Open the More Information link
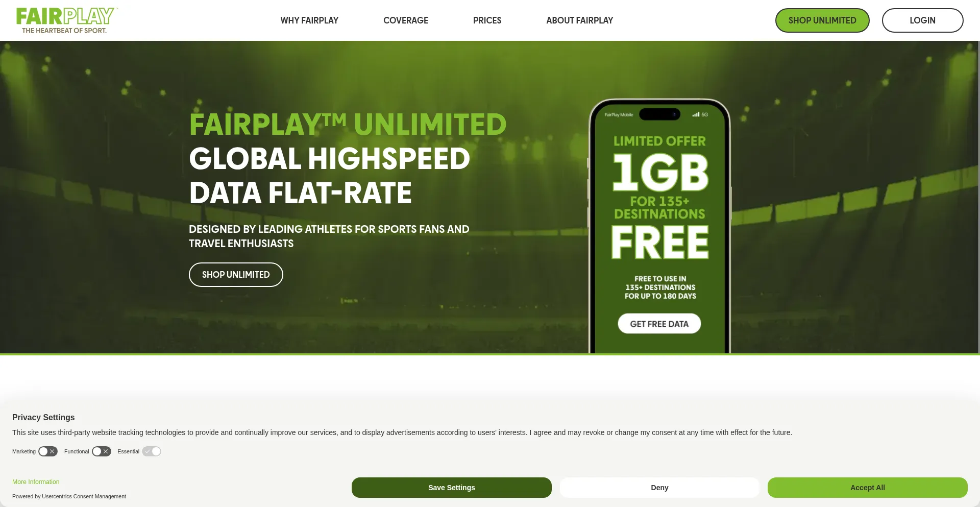980x507 pixels. pos(36,482)
